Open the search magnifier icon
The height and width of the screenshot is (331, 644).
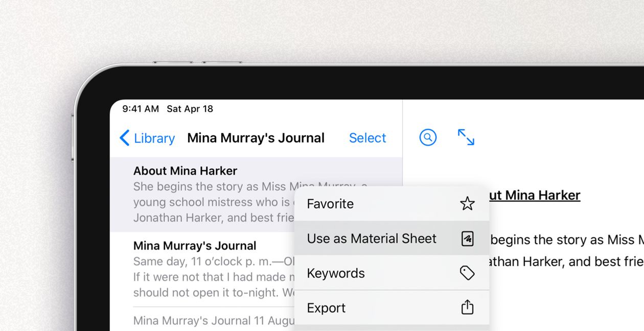(428, 137)
